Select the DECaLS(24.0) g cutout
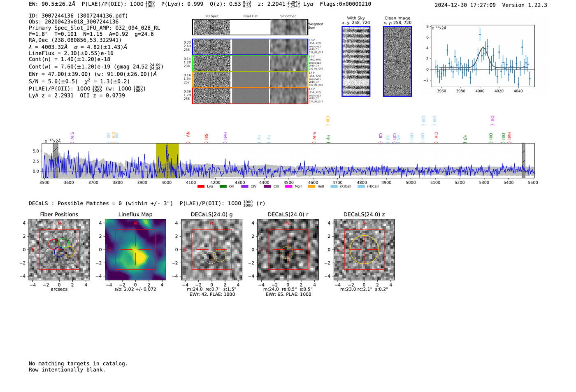Image resolution: width=576 pixels, height=392 pixels. click(211, 250)
